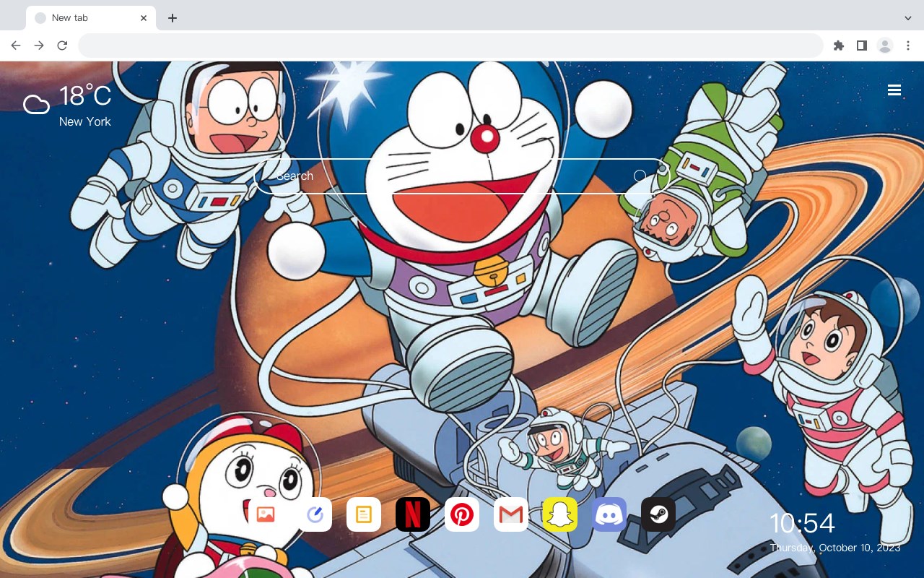The width and height of the screenshot is (924, 578).
Task: Toggle the browser side panel
Action: click(861, 46)
